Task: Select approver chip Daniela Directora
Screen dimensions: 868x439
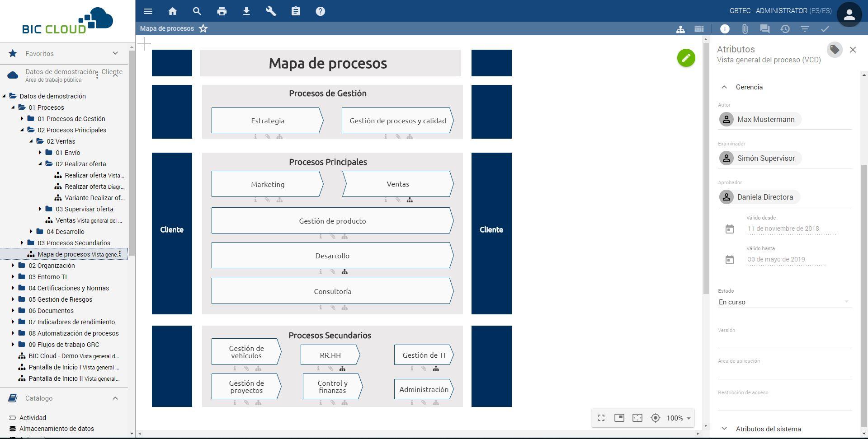Action: (759, 197)
